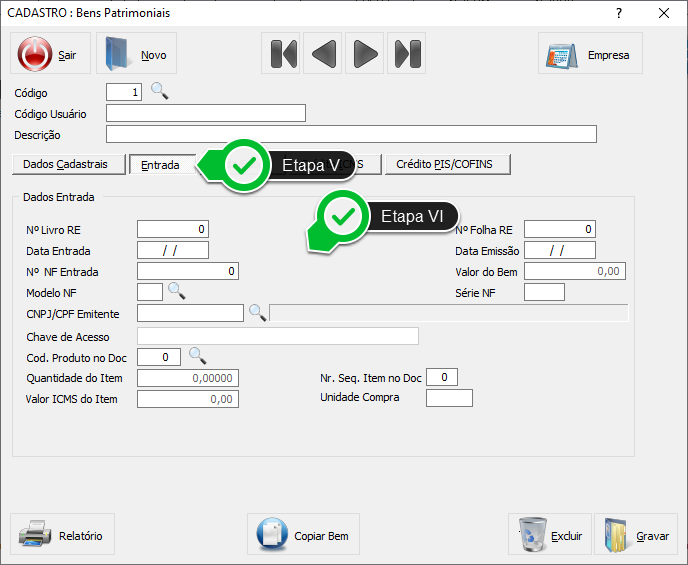Create a new record with Novo
The image size is (688, 565).
136,54
